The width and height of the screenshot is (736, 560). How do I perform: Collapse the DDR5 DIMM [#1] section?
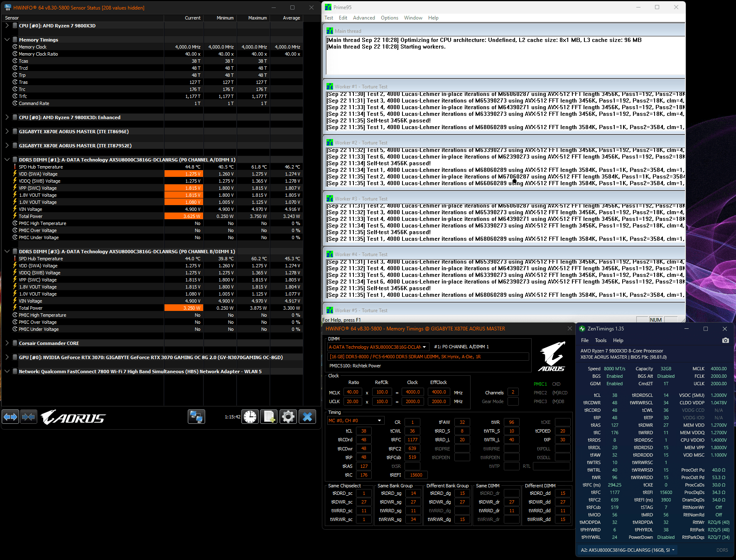7,160
